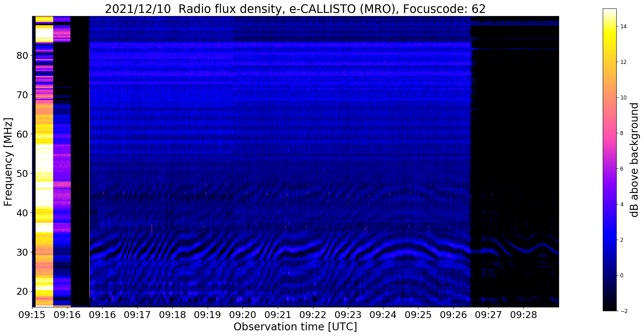Click the "dB above background" colorbar label
Screen dimensions: 644x336
click(635, 160)
